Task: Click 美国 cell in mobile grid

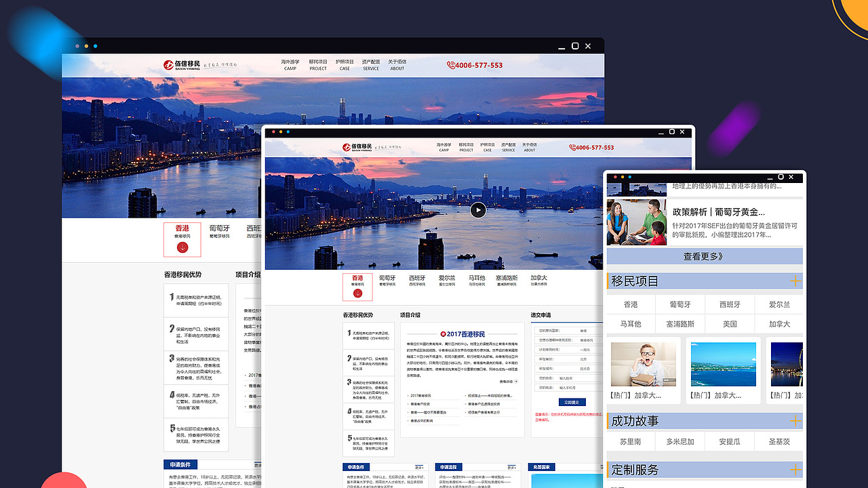Action: tap(730, 324)
